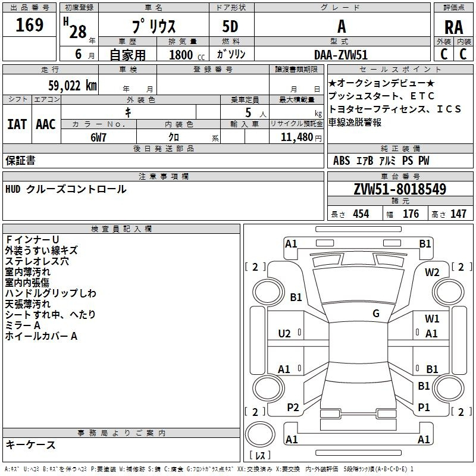Click the U2 dent mark on diagram
476x476 pixels.
tap(284, 334)
